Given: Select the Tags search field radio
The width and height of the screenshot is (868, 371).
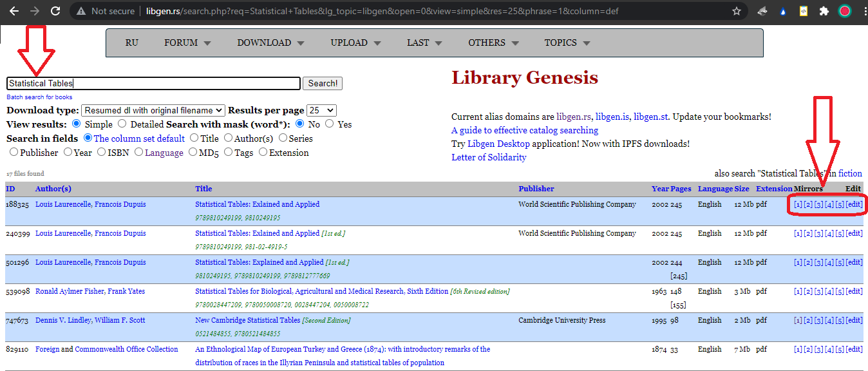Looking at the screenshot, I should [x=228, y=153].
